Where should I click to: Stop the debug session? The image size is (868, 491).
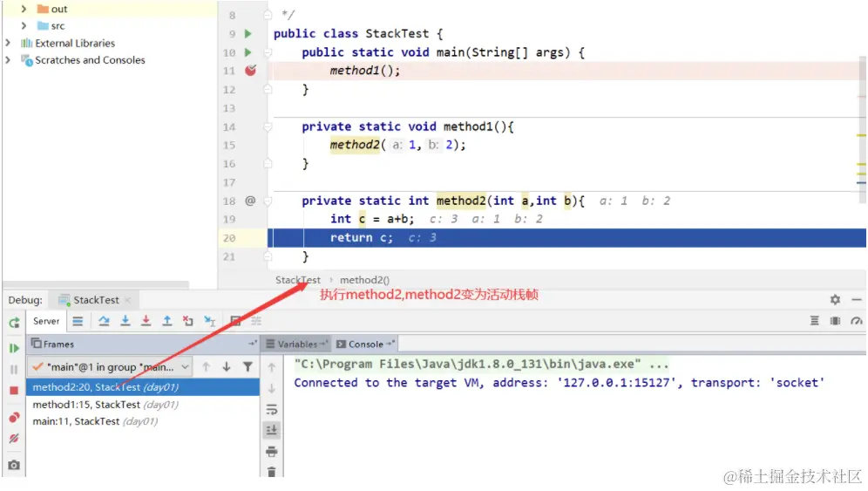click(x=15, y=391)
